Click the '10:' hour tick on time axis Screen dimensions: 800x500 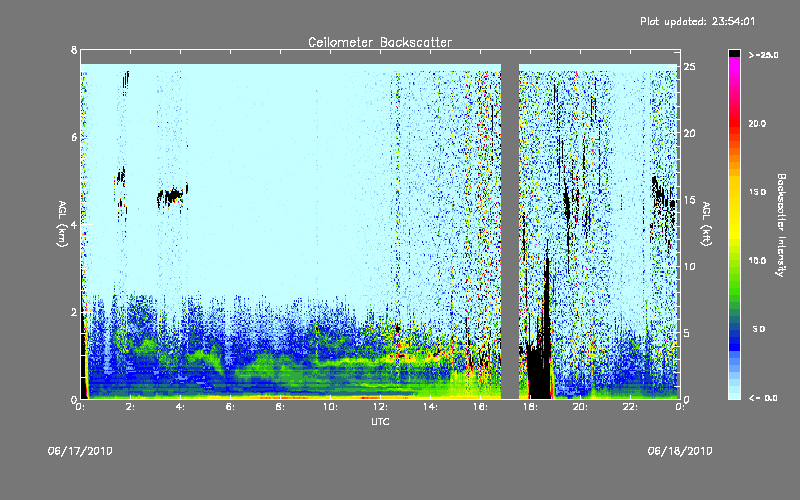(x=330, y=407)
